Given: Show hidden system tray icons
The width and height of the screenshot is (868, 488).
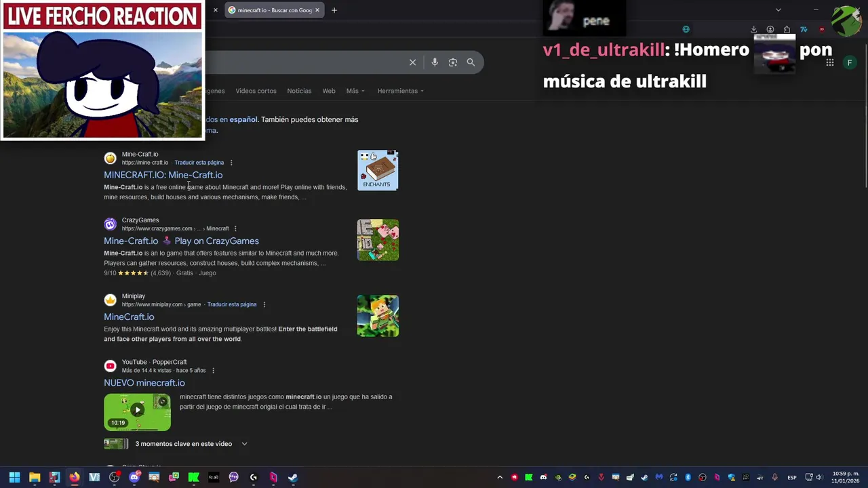Looking at the screenshot, I should pyautogui.click(x=500, y=477).
